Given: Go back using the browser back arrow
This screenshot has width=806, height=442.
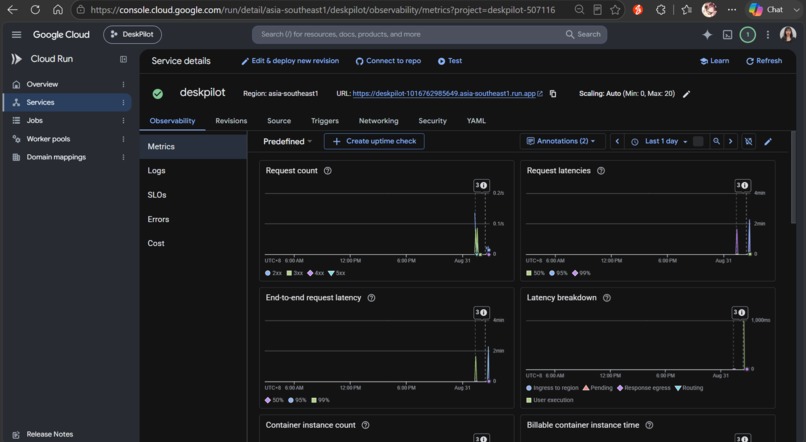Looking at the screenshot, I should 12,9.
